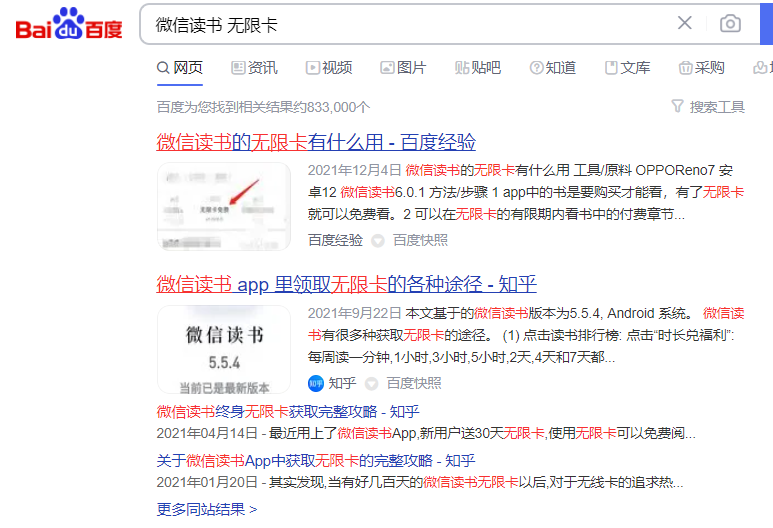
Task: Open image search via the camera icon
Action: pyautogui.click(x=730, y=23)
